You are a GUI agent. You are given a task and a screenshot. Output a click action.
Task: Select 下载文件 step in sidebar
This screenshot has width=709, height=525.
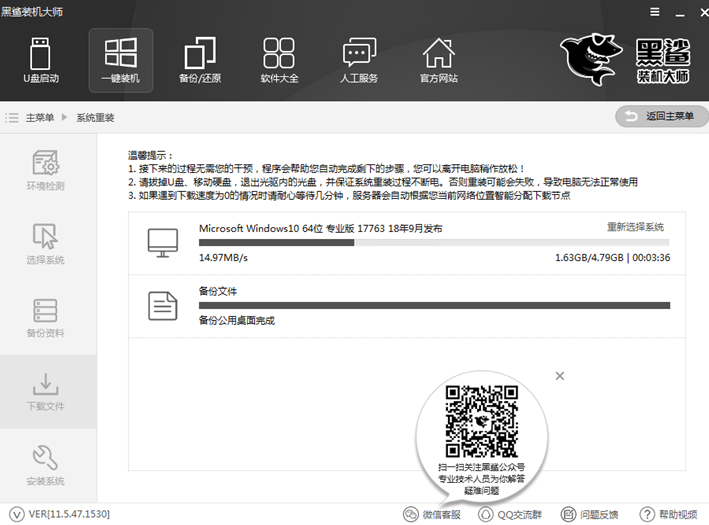tap(46, 392)
